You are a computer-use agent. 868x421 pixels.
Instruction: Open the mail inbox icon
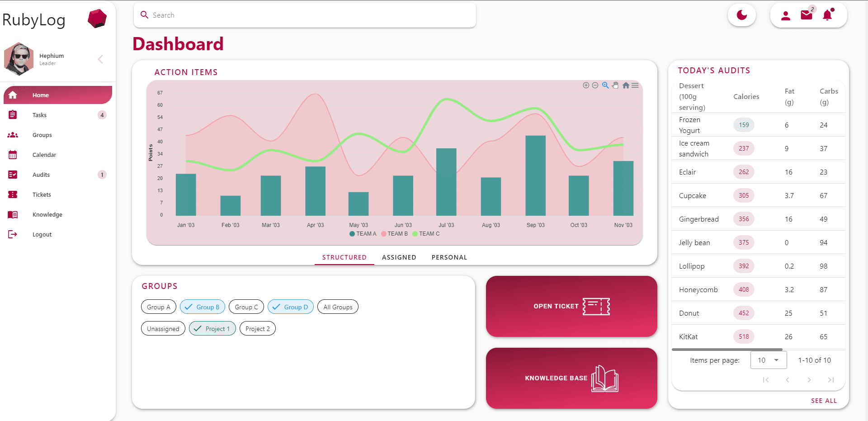[807, 15]
